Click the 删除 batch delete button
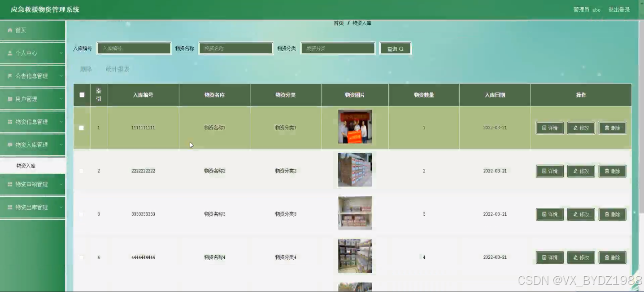This screenshot has height=292, width=644. point(86,69)
